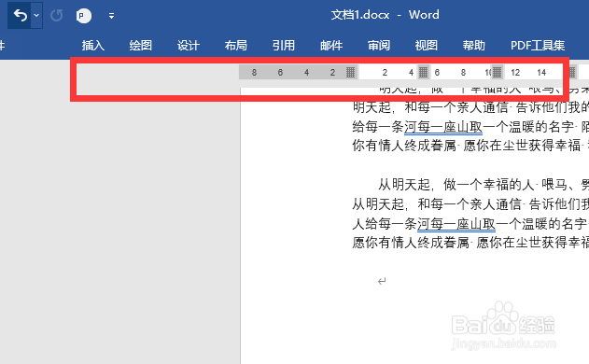This screenshot has height=364, width=589.
Task: Click the grayed-out Redo icon
Action: tap(57, 16)
